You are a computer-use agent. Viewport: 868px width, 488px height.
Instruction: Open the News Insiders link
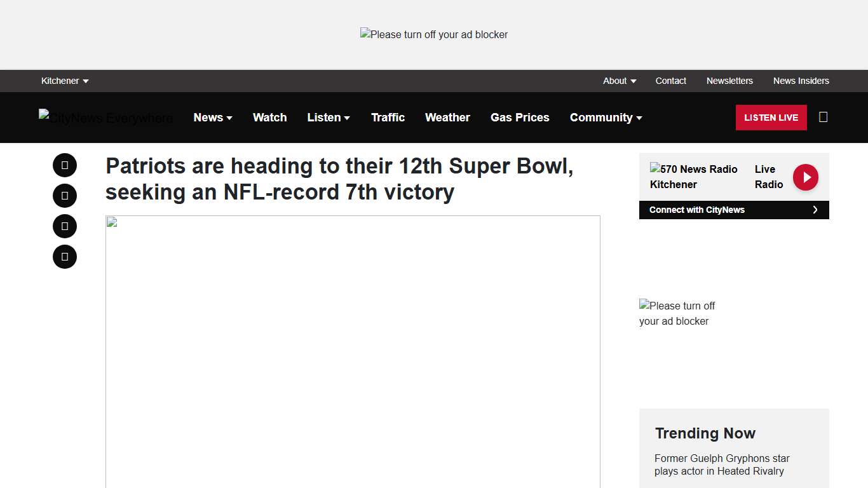801,81
